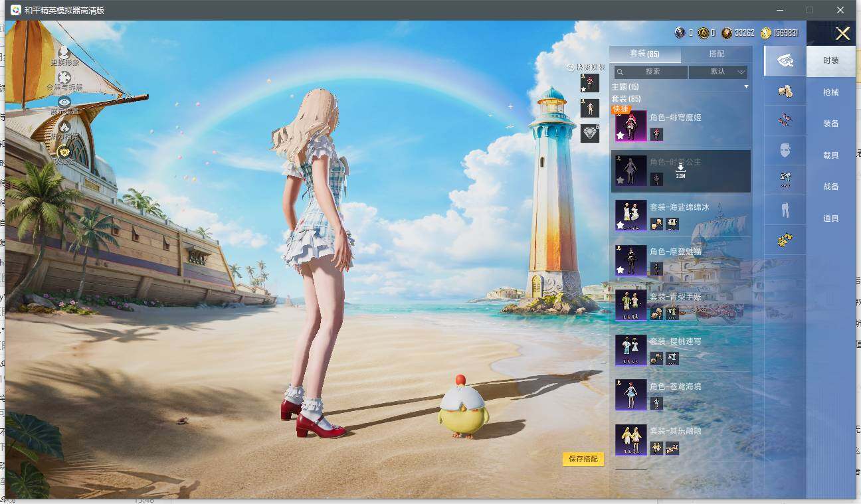Select the 角色-苍穹海境 outfit thumbnail

pos(630,395)
